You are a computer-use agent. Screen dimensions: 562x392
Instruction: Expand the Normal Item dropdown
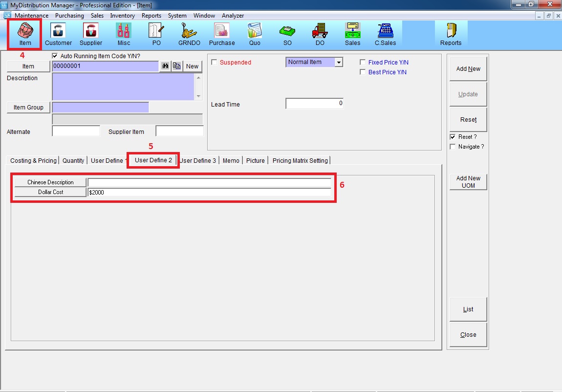click(339, 63)
